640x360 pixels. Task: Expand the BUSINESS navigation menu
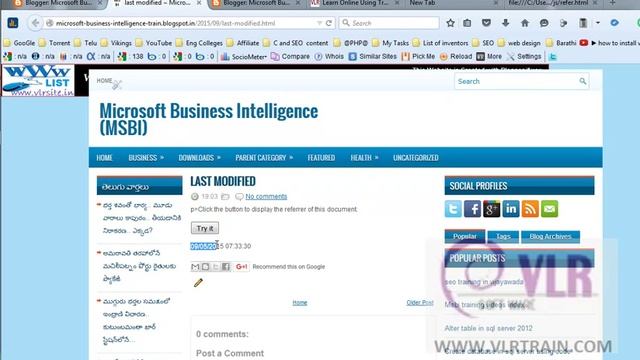point(146,158)
